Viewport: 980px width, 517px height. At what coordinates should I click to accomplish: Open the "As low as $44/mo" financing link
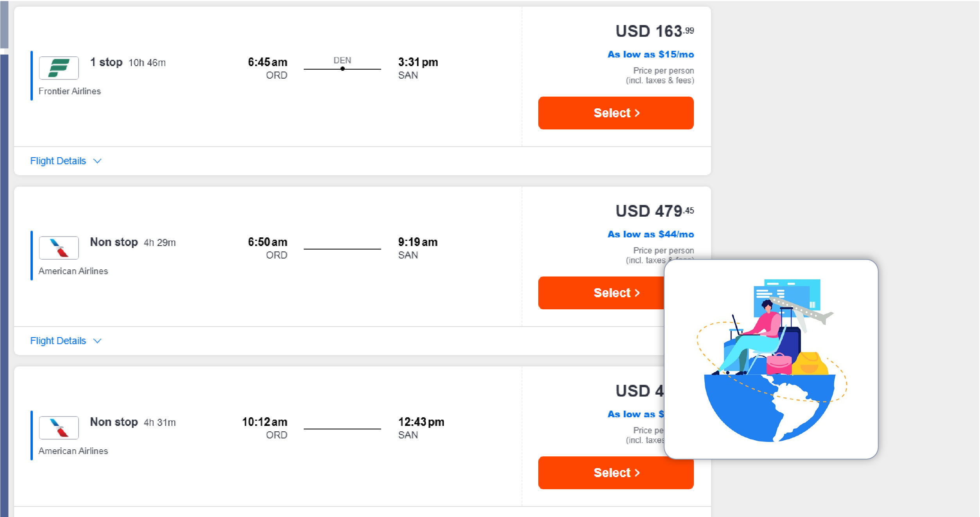(x=650, y=234)
